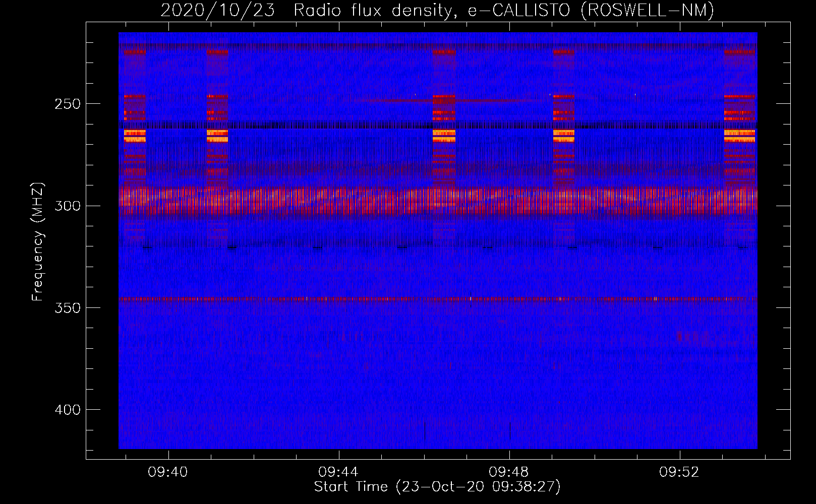The image size is (816, 504).
Task: Click the 09:48 time tick label
Action: point(509,472)
